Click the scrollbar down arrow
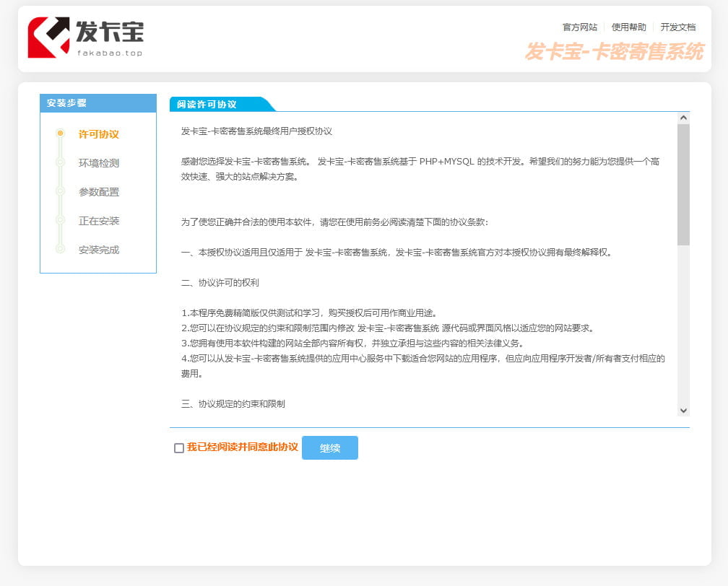 [682, 409]
